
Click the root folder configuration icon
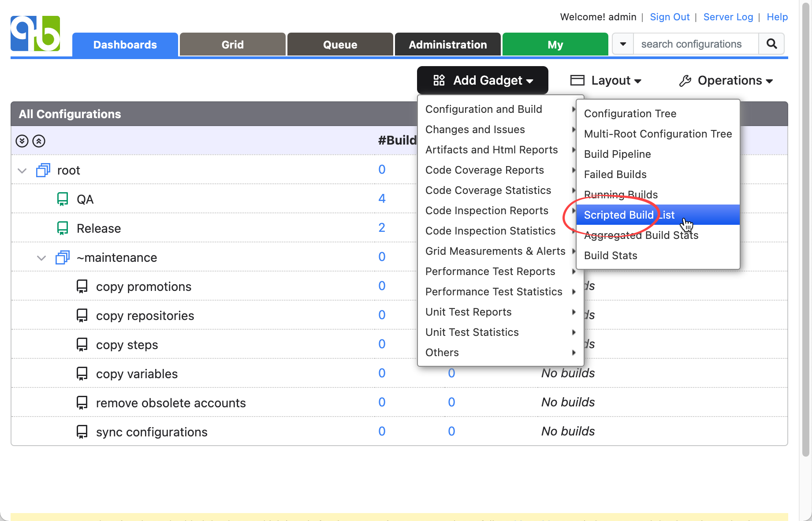pyautogui.click(x=43, y=170)
